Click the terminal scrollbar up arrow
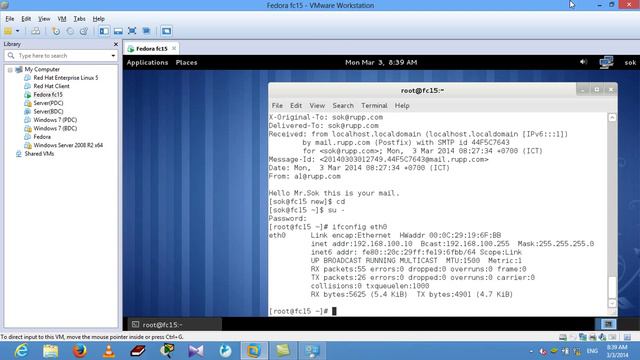Viewport: 640px width, 360px height. [x=612, y=118]
